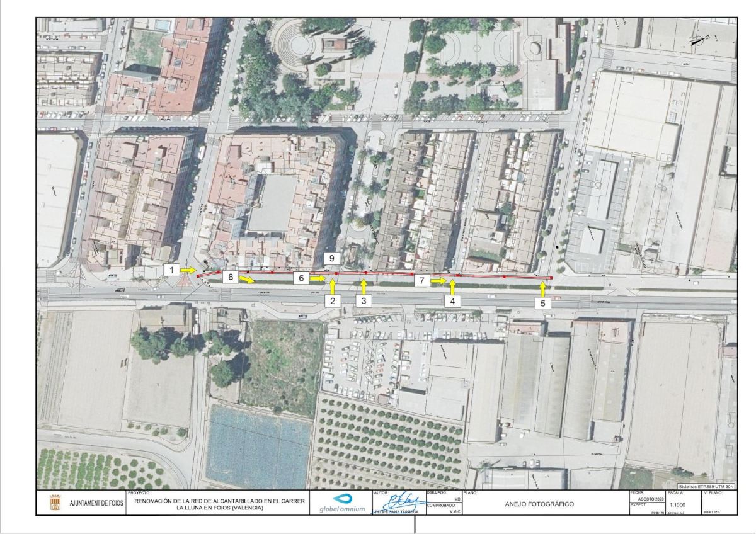Click the author signature in title block
The width and height of the screenshot is (756, 534).
pos(398,503)
